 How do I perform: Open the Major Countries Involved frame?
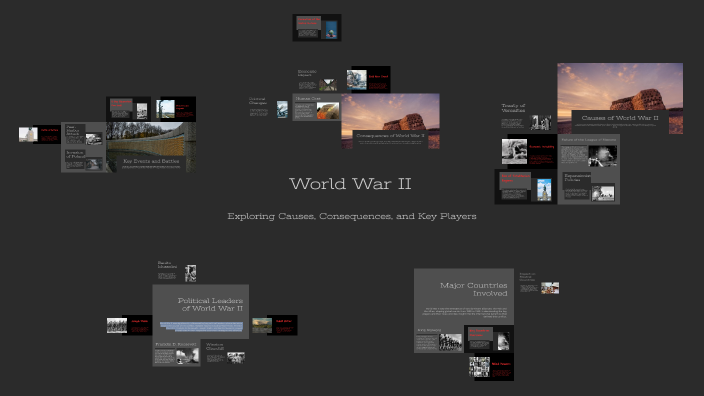click(x=464, y=297)
